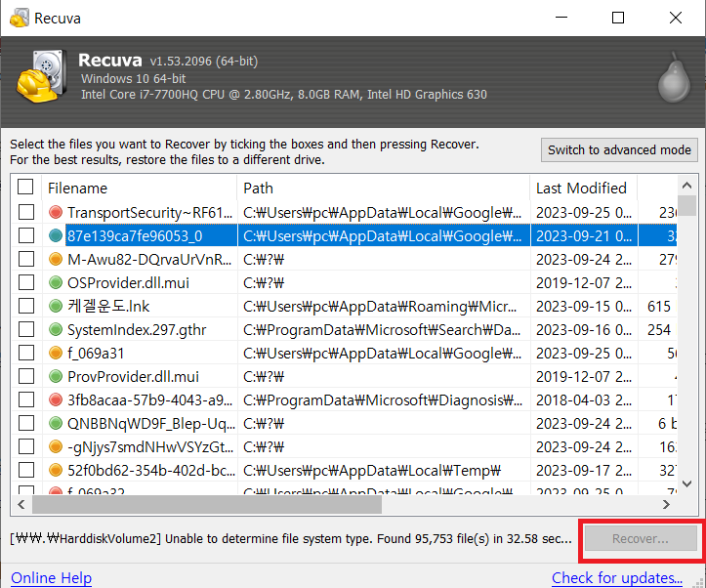Click horizontal scrollbar thumb
The image size is (706, 588).
click(207, 504)
